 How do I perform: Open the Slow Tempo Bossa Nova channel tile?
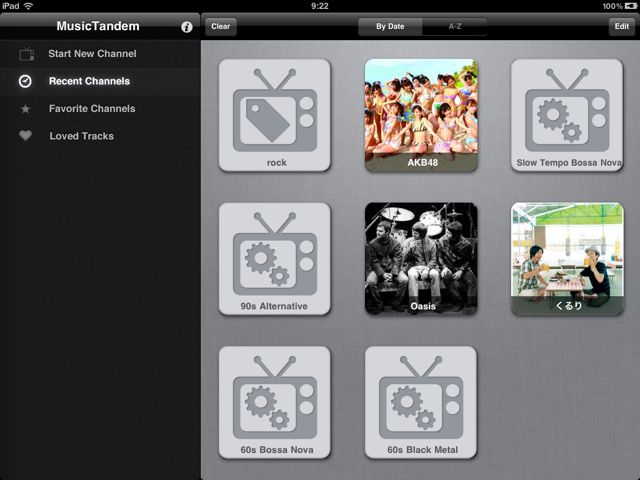[x=567, y=115]
